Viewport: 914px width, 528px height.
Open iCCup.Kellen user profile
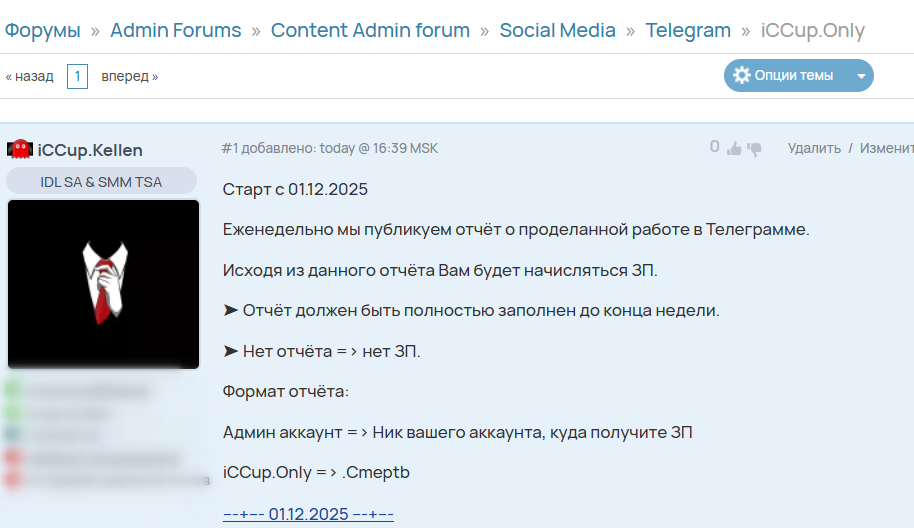pyautogui.click(x=90, y=150)
